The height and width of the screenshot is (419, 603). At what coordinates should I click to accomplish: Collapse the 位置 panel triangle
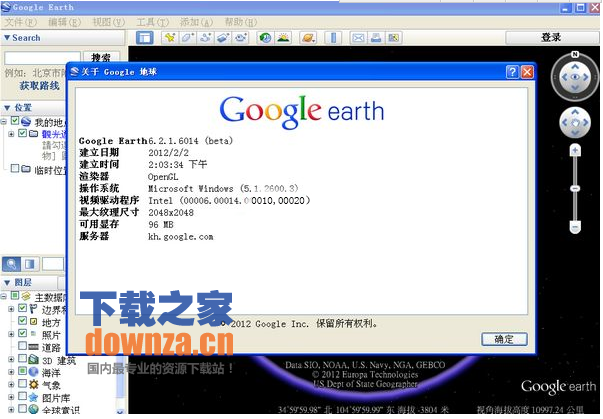pos(7,108)
